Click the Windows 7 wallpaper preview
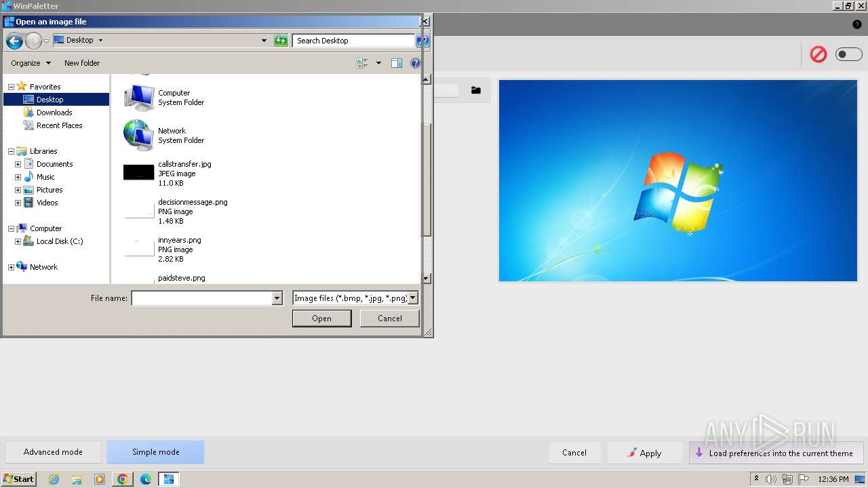868x488 pixels. pos(678,180)
